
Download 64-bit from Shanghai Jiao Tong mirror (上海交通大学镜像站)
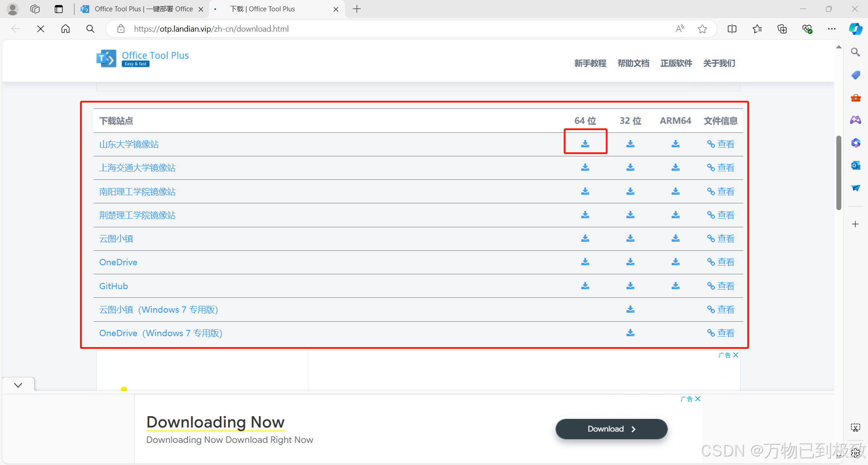(x=585, y=167)
